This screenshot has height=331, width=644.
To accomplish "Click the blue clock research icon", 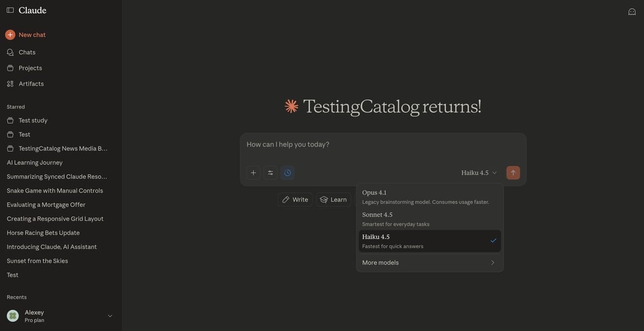I will 285,172.
